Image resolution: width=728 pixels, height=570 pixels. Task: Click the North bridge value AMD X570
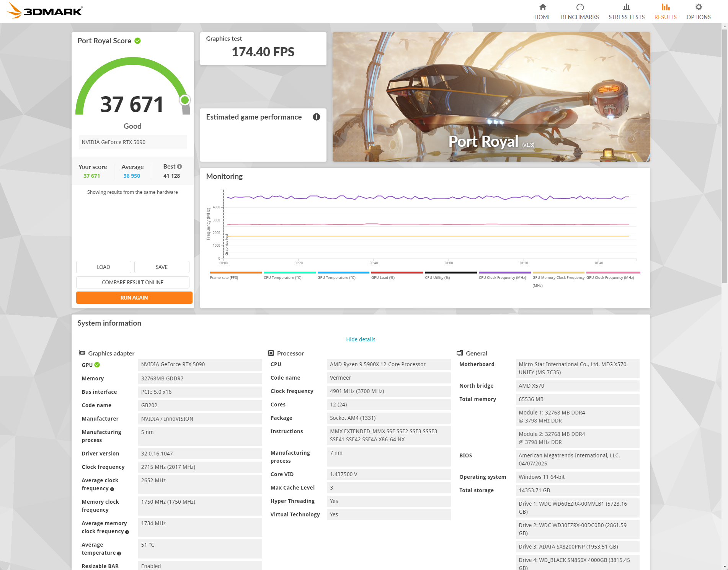coord(578,386)
